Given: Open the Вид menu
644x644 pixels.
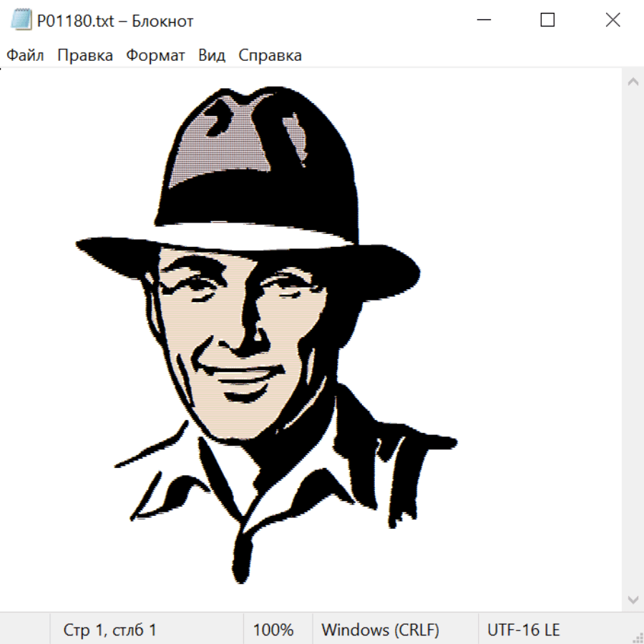Looking at the screenshot, I should coord(212,56).
